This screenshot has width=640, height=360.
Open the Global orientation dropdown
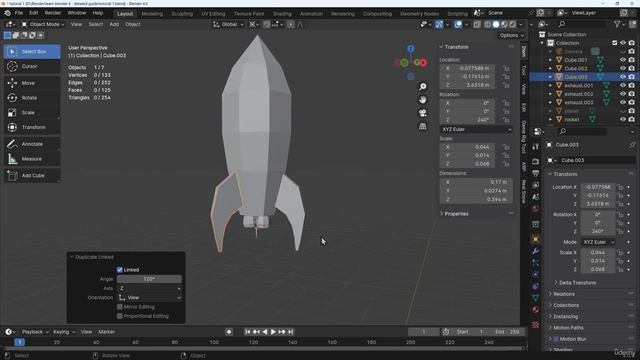[228, 24]
